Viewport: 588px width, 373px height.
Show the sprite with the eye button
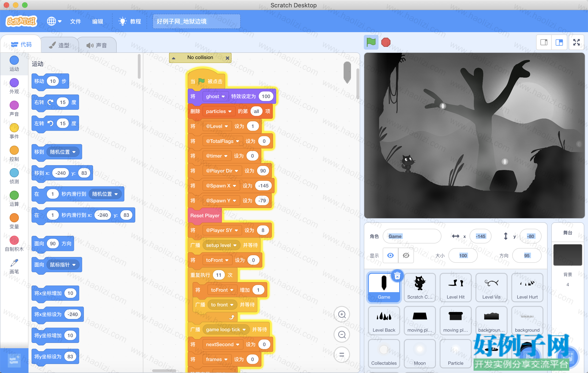click(390, 255)
